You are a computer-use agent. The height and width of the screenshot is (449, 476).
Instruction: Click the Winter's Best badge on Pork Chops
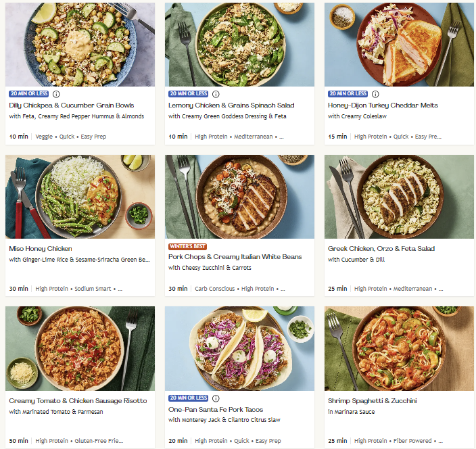[188, 246]
